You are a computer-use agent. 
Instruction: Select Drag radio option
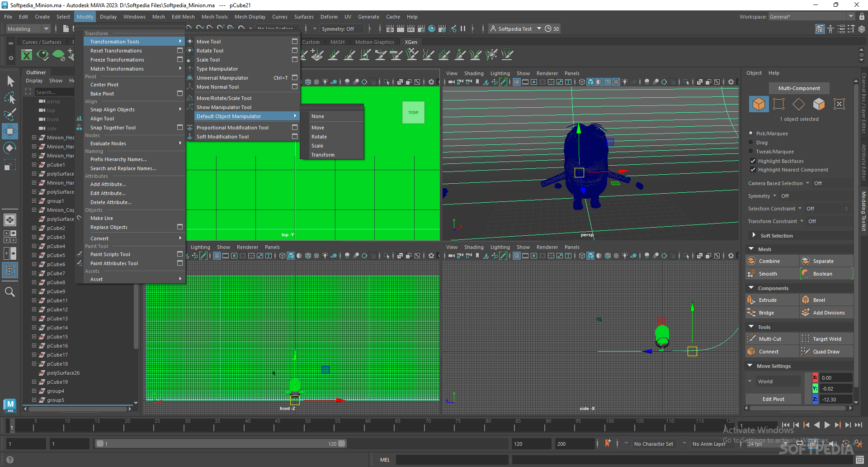click(751, 143)
